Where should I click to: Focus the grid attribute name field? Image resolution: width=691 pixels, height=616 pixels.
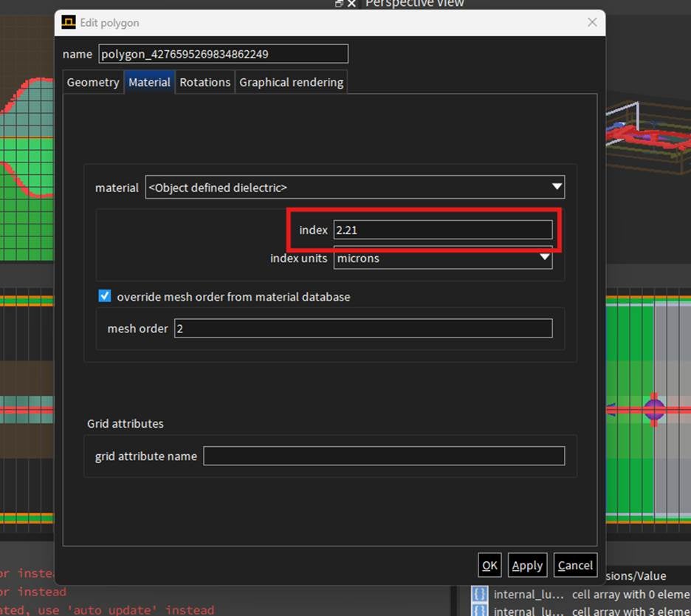click(x=383, y=456)
